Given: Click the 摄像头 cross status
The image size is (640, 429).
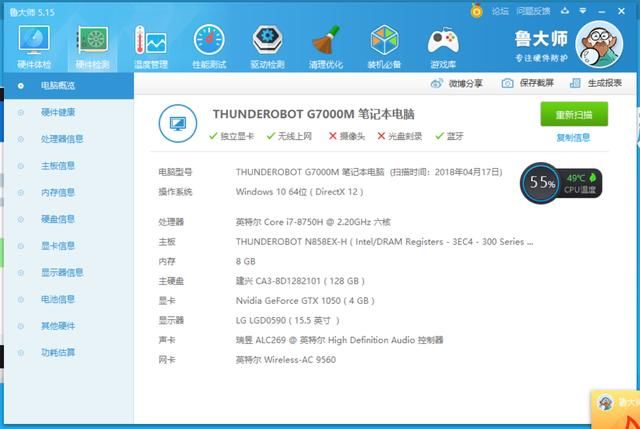Looking at the screenshot, I should pos(347,136).
